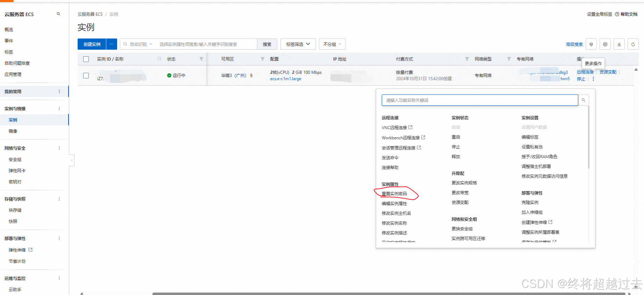The image size is (644, 295).
Task: Click the layers icon beside advanced search
Action: coord(591,44)
